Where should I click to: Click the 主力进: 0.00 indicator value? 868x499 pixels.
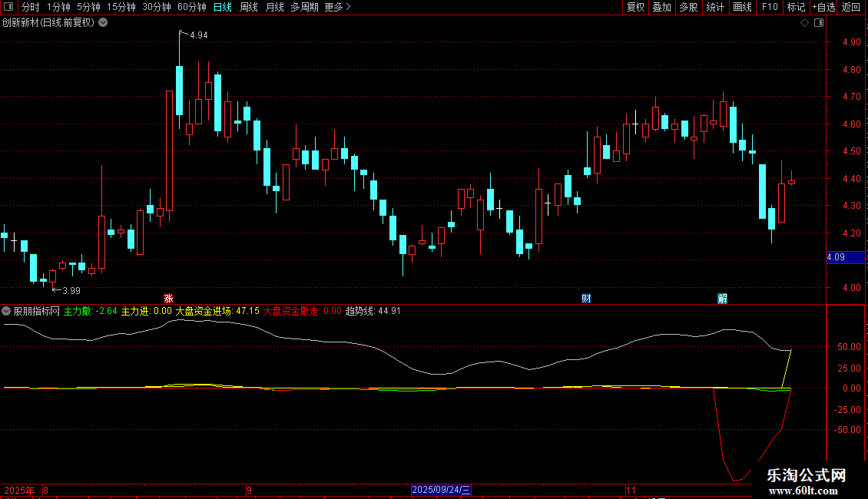pos(147,311)
